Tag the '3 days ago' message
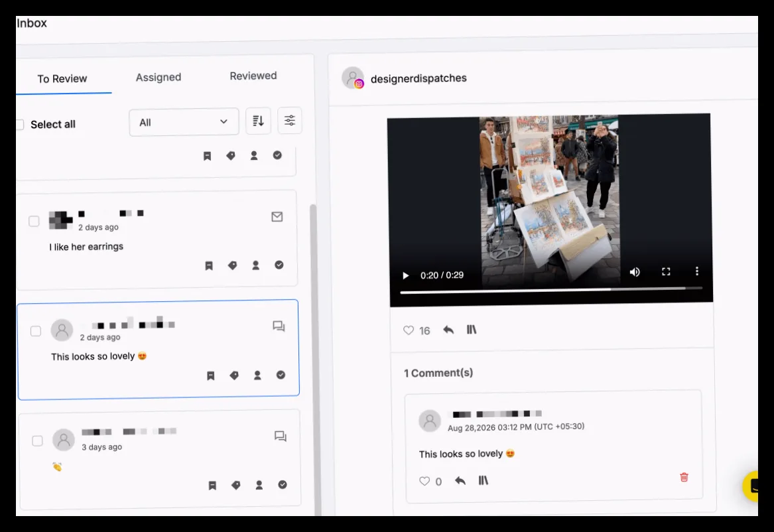 [x=236, y=486]
